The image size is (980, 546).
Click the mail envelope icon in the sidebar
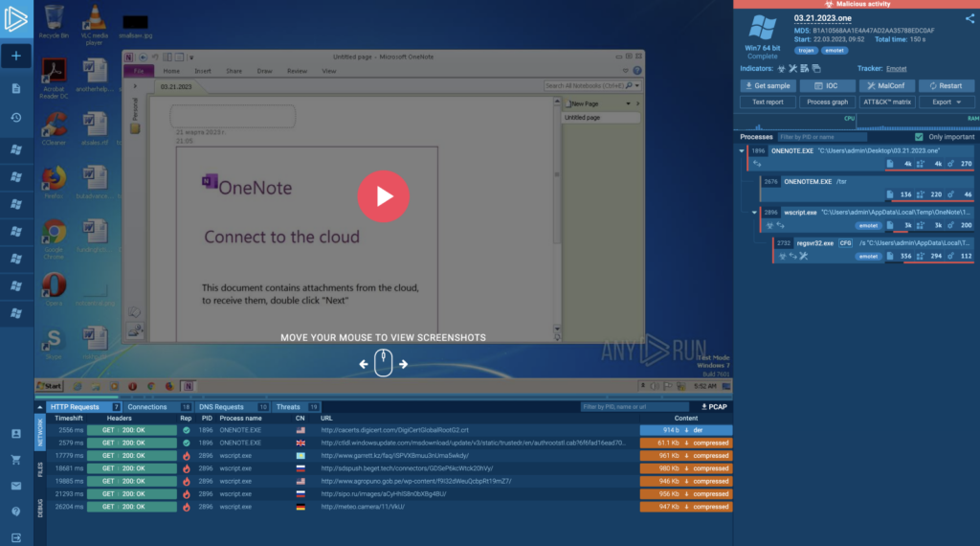[16, 486]
